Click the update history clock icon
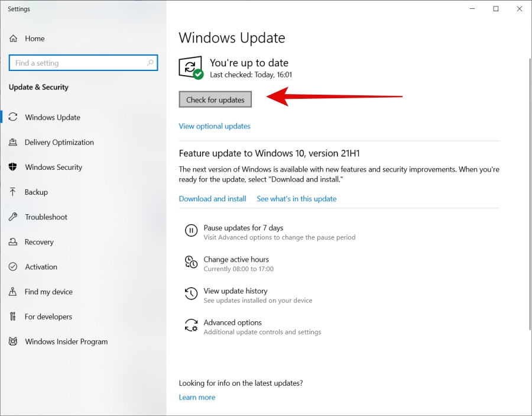The image size is (532, 416). (x=191, y=294)
